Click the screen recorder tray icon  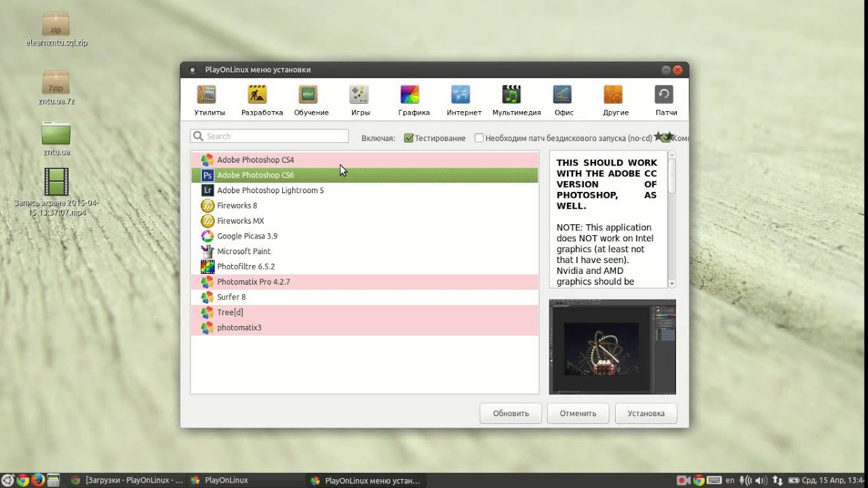coord(684,481)
